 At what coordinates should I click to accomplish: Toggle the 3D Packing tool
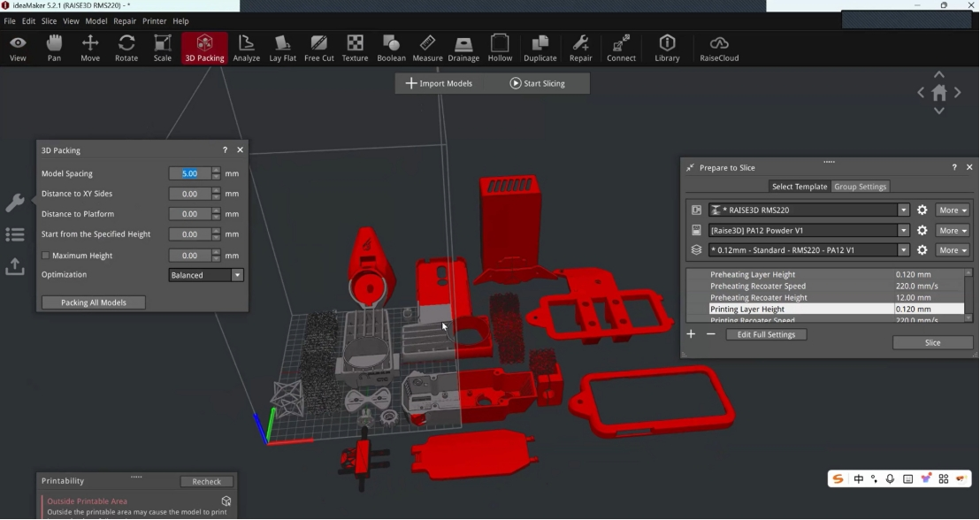pos(204,48)
